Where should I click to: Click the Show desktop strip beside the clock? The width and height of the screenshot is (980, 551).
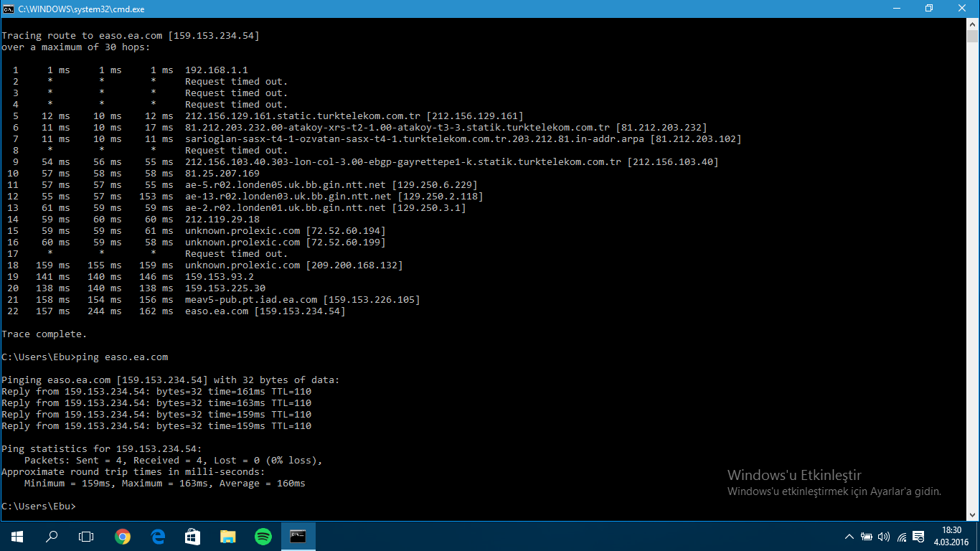click(978, 537)
